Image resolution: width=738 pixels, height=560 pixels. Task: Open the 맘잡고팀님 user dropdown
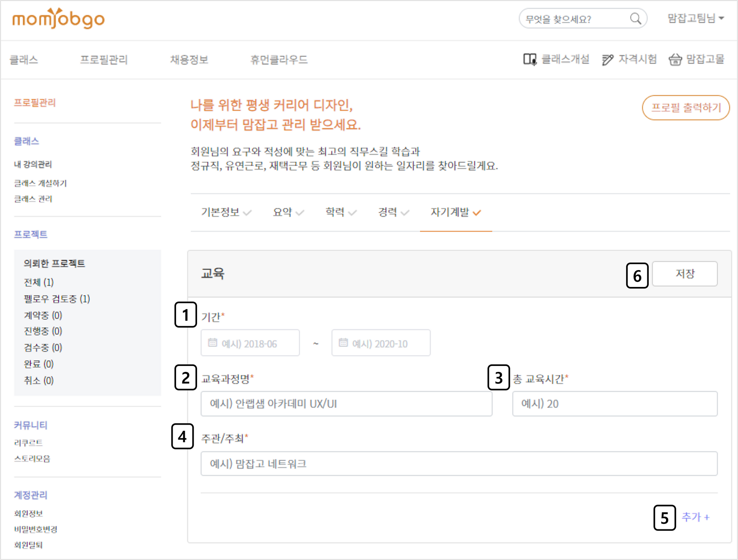coord(696,18)
